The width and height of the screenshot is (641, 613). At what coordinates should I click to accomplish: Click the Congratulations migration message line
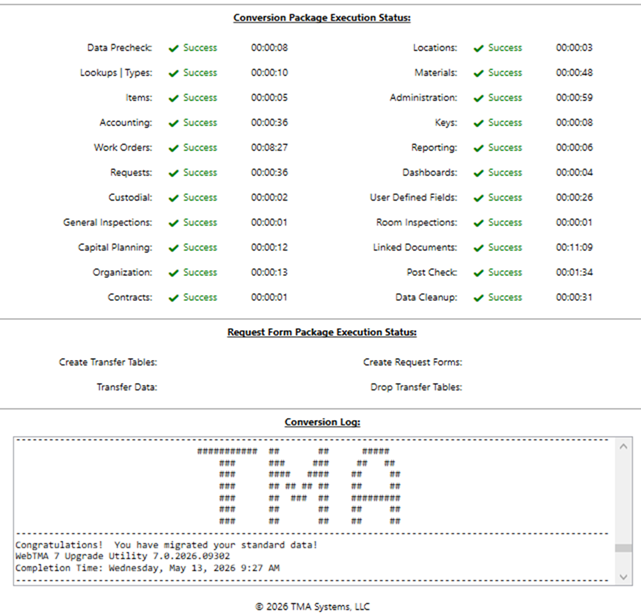(x=166, y=545)
